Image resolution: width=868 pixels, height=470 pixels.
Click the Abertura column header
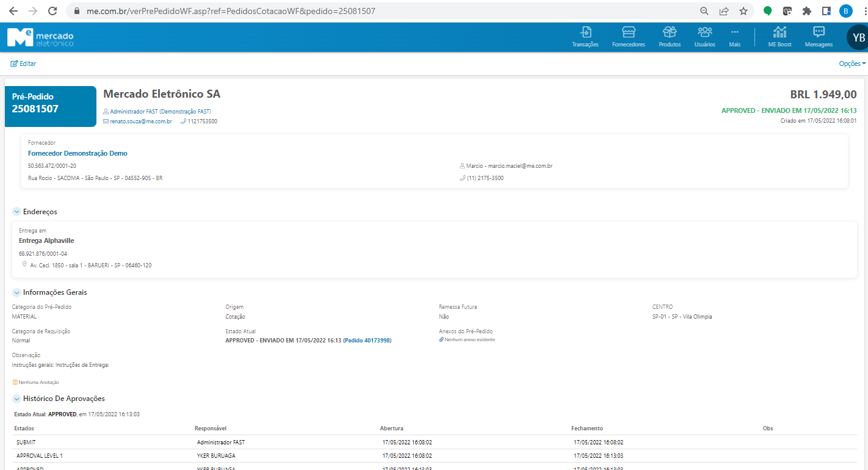coord(391,428)
